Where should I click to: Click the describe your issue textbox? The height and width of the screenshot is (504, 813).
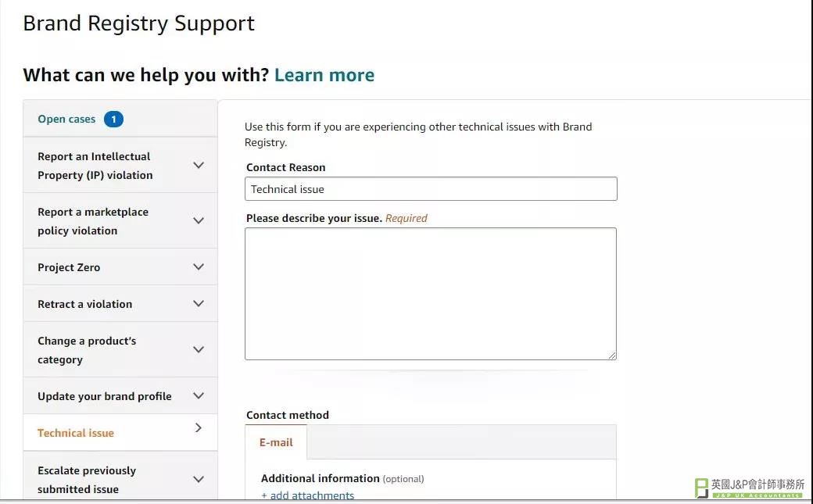click(431, 293)
